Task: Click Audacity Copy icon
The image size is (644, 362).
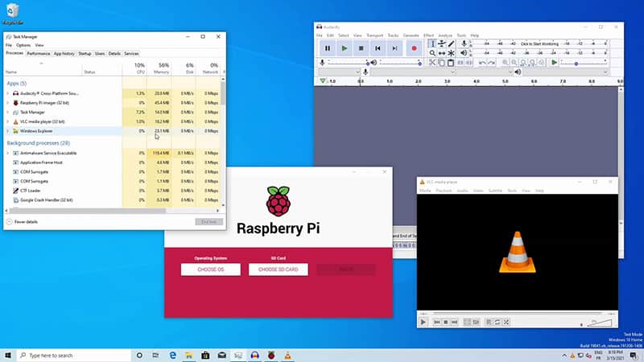Action: click(x=441, y=63)
